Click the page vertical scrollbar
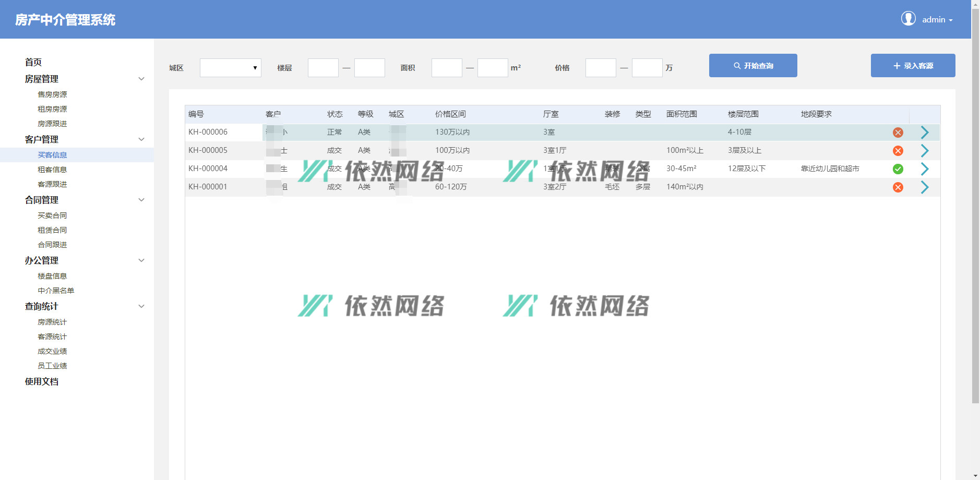Screen dimensions: 980x480 tap(975, 209)
